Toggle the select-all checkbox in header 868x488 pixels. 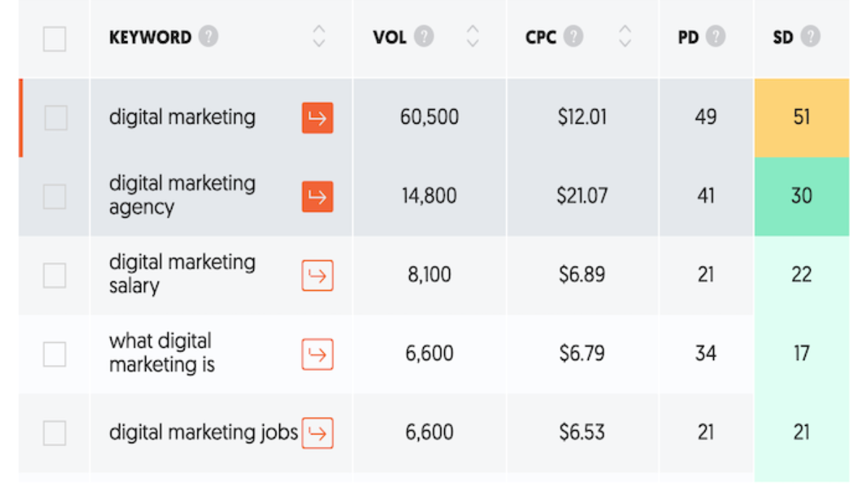[55, 38]
